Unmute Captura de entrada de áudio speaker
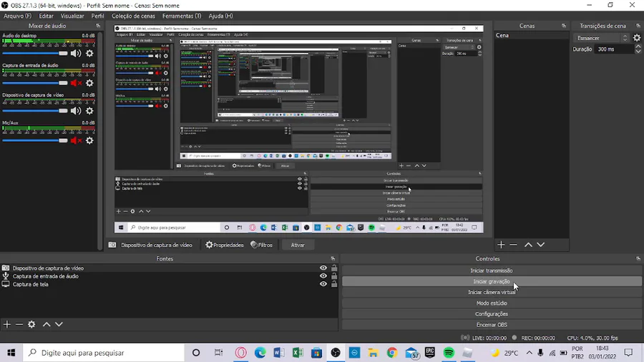The width and height of the screenshot is (644, 362). pyautogui.click(x=76, y=83)
